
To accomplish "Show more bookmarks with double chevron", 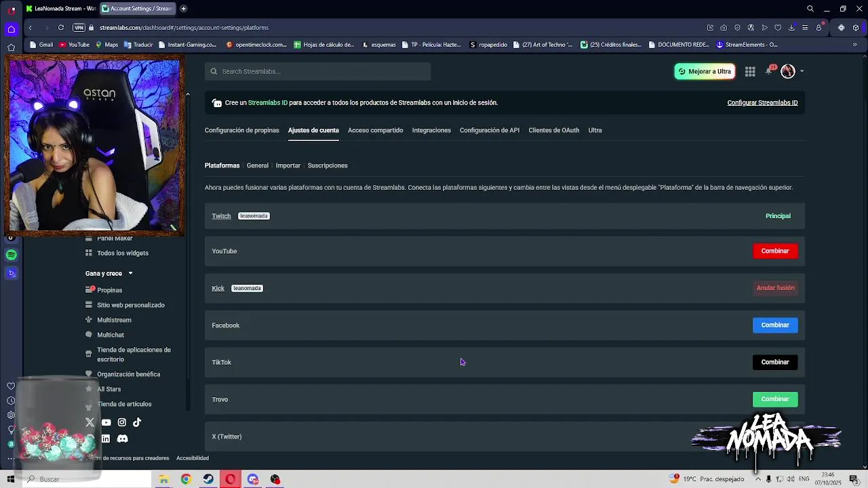I will coord(854,45).
